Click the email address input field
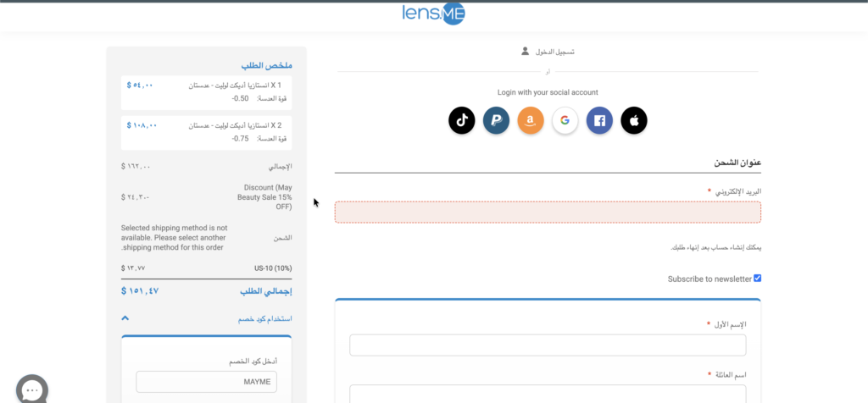Screen dimensions: 868x403 tap(548, 213)
